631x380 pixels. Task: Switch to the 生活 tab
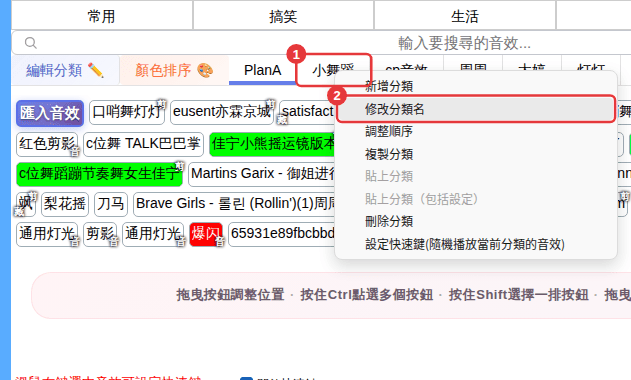[x=465, y=16]
